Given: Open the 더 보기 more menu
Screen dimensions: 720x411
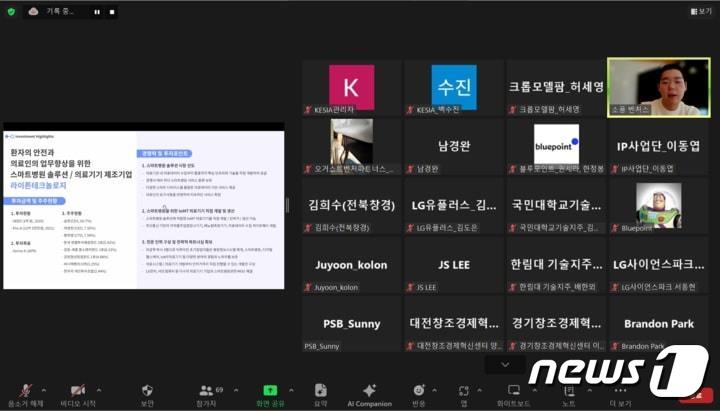Looking at the screenshot, I should 620,395.
